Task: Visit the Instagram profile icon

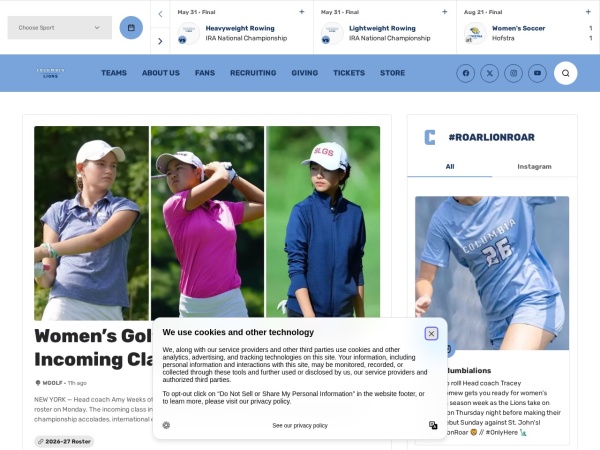Action: pos(514,73)
